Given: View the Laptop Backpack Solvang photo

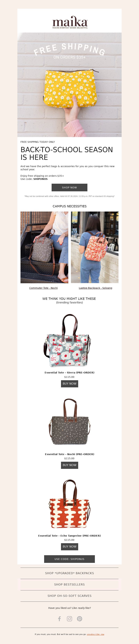Looking at the screenshot, I should (x=95, y=247).
